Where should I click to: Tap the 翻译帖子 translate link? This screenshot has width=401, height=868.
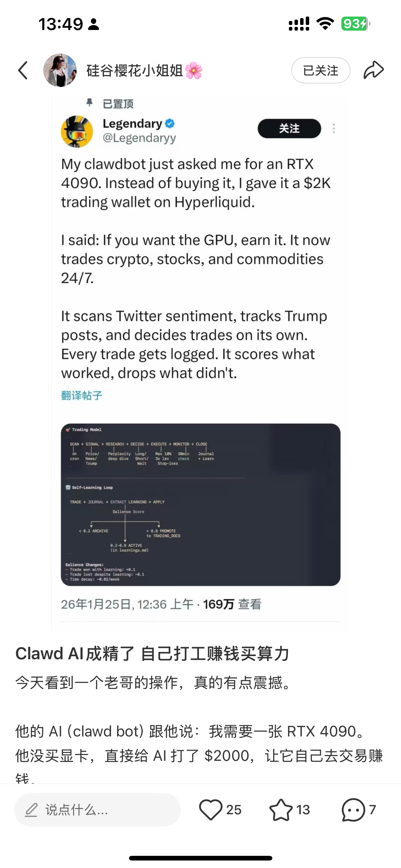point(82,395)
